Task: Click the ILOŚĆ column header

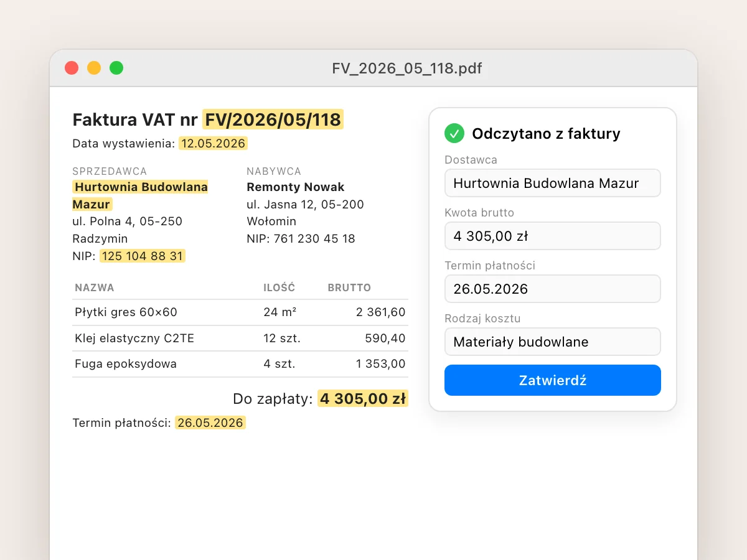Action: pyautogui.click(x=280, y=287)
